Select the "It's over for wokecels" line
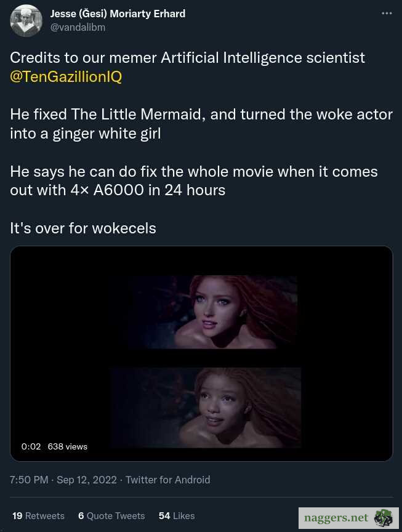Viewport: 402px width, 532px height. [83, 228]
